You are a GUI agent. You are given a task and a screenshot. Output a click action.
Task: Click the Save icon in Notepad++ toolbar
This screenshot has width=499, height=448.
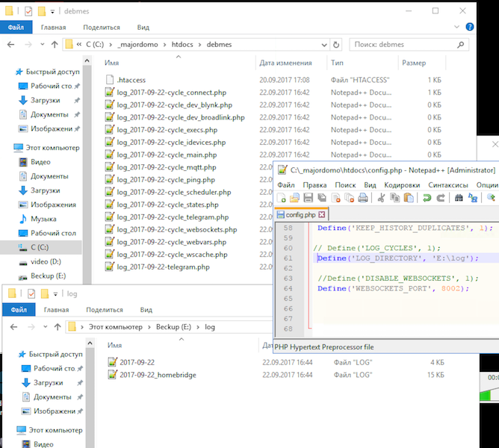(307, 198)
